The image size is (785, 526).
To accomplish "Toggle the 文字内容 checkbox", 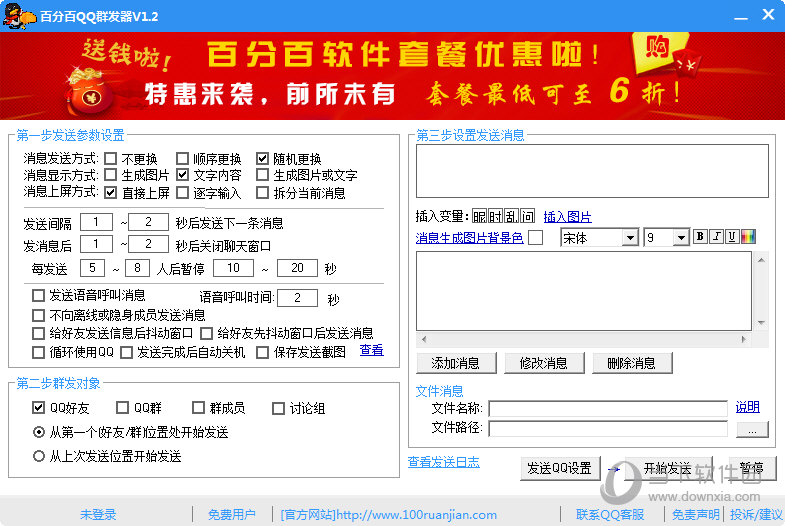I will point(182,175).
